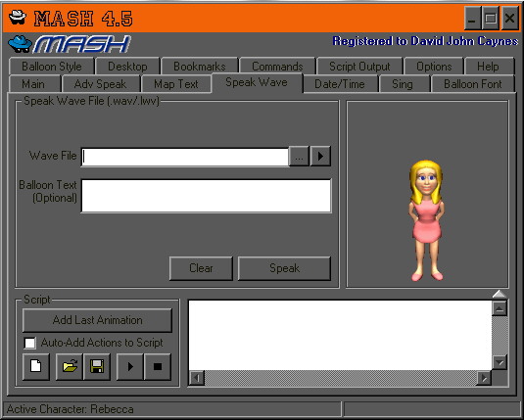
Task: Open a script with the folder icon
Action: tap(70, 366)
